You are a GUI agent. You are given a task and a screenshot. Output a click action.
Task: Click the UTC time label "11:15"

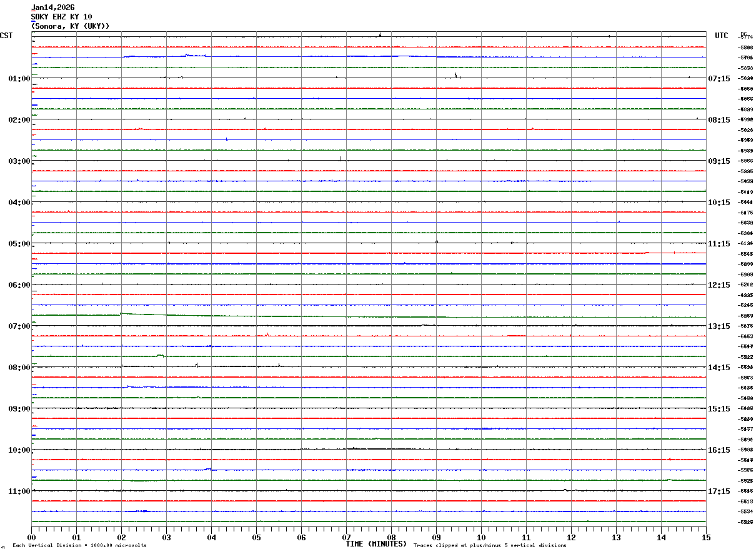pyautogui.click(x=719, y=244)
